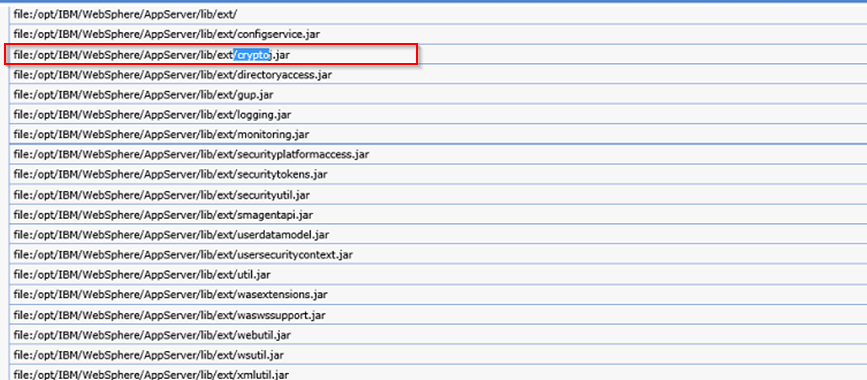
Task: Select the userdatamodel.jar row
Action: [438, 235]
